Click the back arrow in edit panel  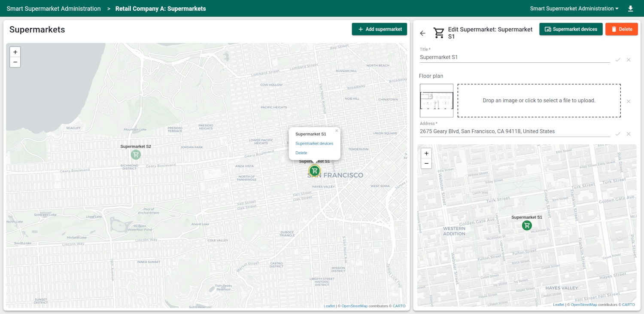(x=423, y=33)
